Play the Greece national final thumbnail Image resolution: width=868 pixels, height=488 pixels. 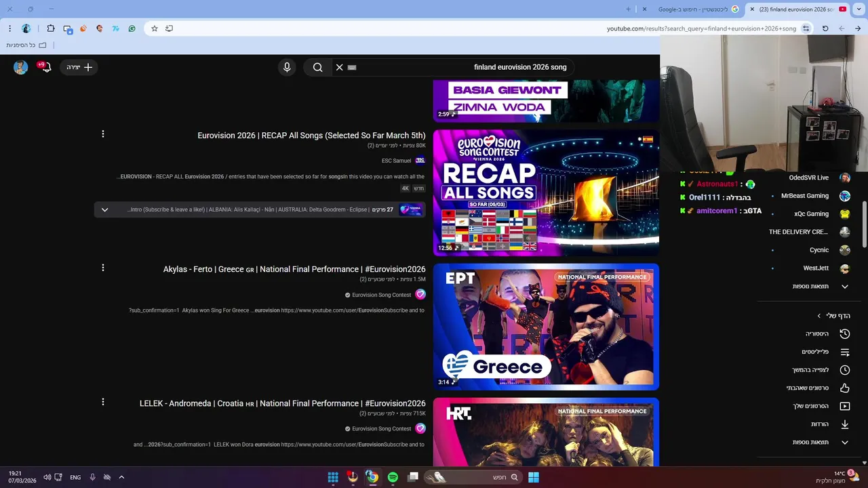tap(546, 327)
